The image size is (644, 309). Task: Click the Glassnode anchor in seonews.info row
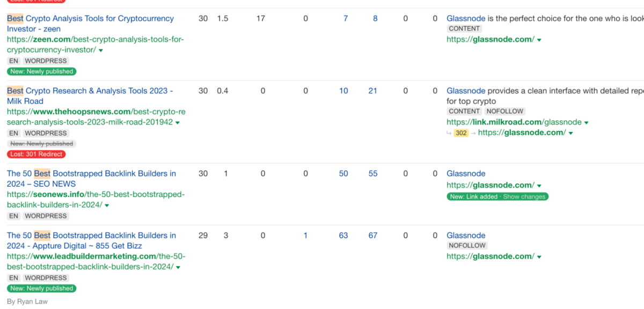pos(466,174)
